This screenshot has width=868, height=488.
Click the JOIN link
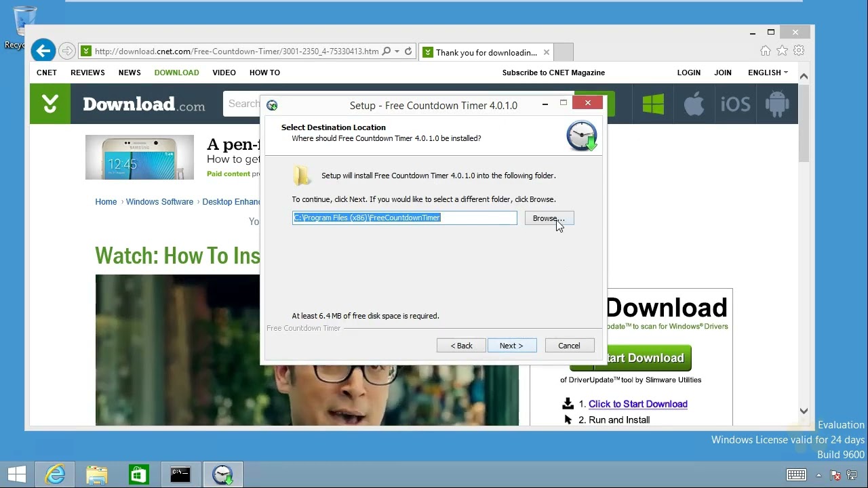click(723, 73)
